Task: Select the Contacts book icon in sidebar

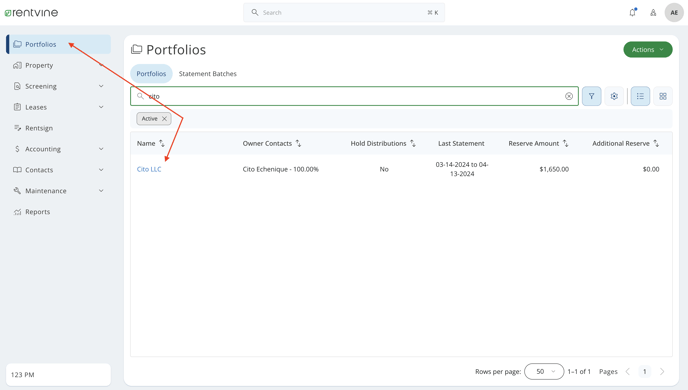Action: [x=17, y=170]
